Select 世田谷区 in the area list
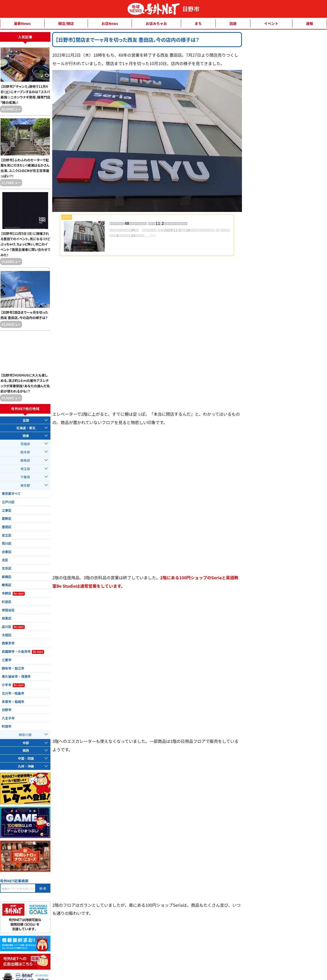 [x=25, y=610]
